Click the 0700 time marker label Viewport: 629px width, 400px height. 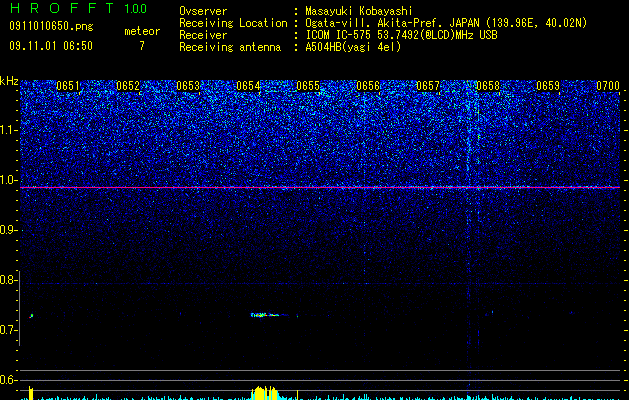pyautogui.click(x=608, y=86)
